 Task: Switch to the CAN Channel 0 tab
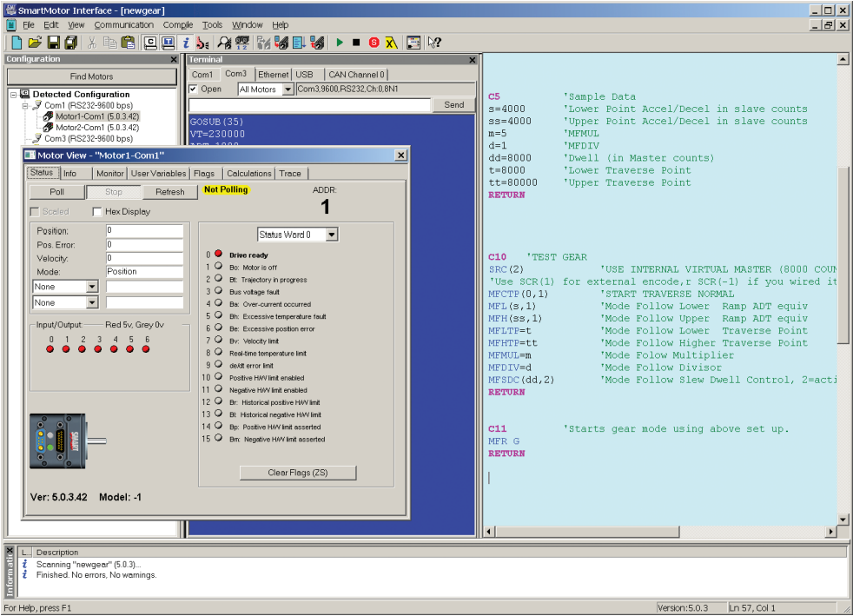[x=356, y=75]
